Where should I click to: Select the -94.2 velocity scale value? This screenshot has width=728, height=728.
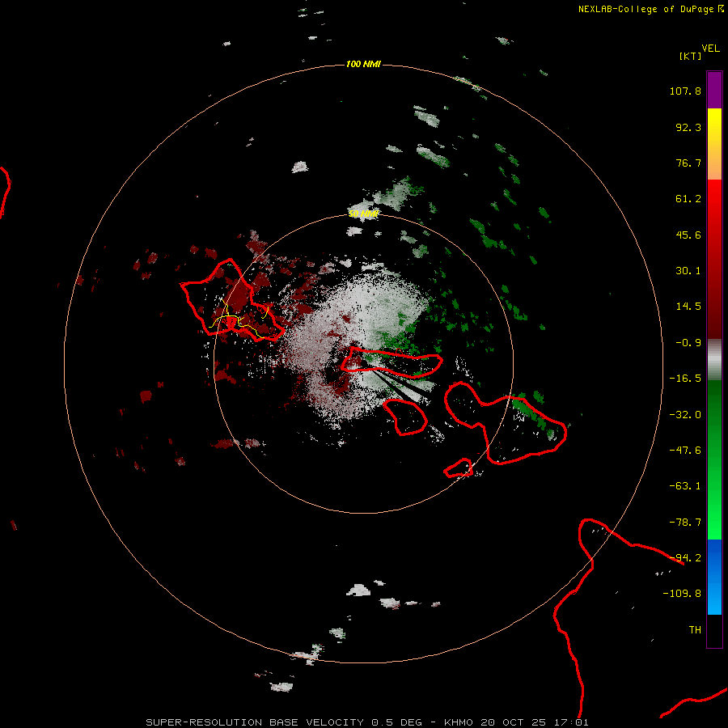coord(685,558)
